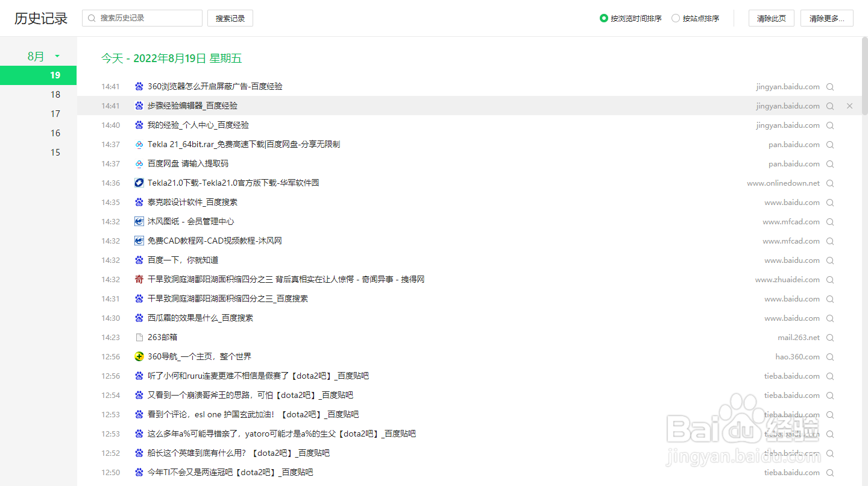868x486 pixels.
Task: Open 百度一下,你就知道 history link
Action: 183,260
